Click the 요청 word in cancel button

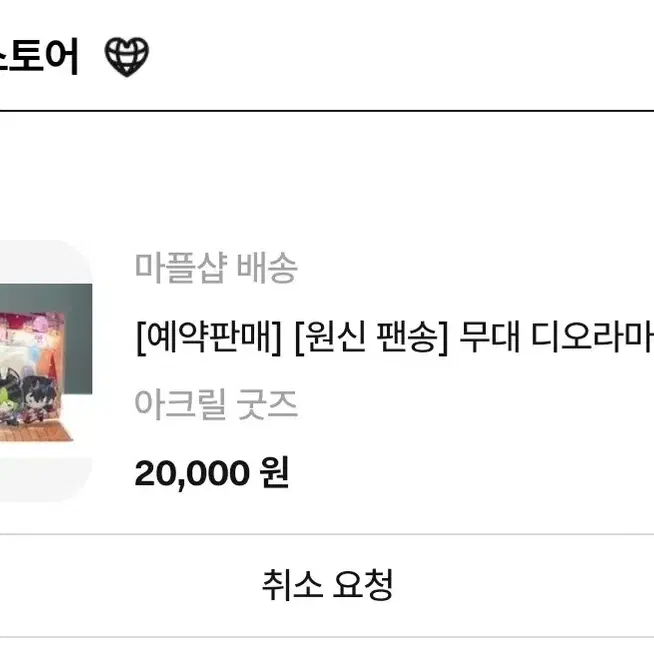click(363, 585)
